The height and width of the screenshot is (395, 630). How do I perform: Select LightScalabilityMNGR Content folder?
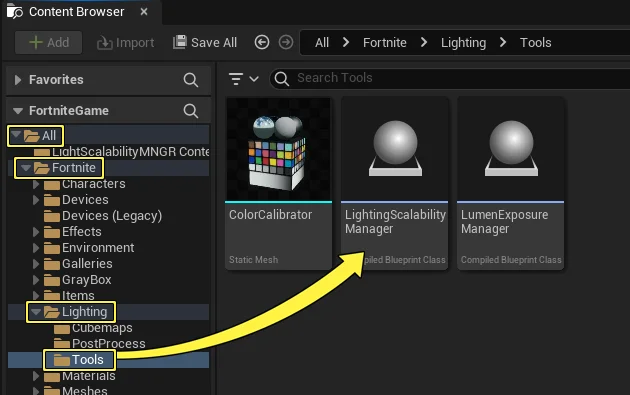pos(122,151)
